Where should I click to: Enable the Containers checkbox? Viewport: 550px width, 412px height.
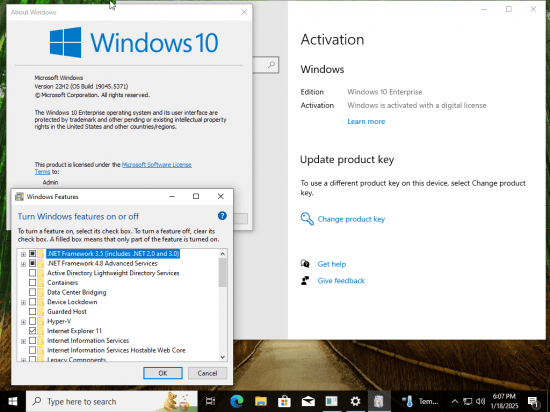tap(32, 282)
